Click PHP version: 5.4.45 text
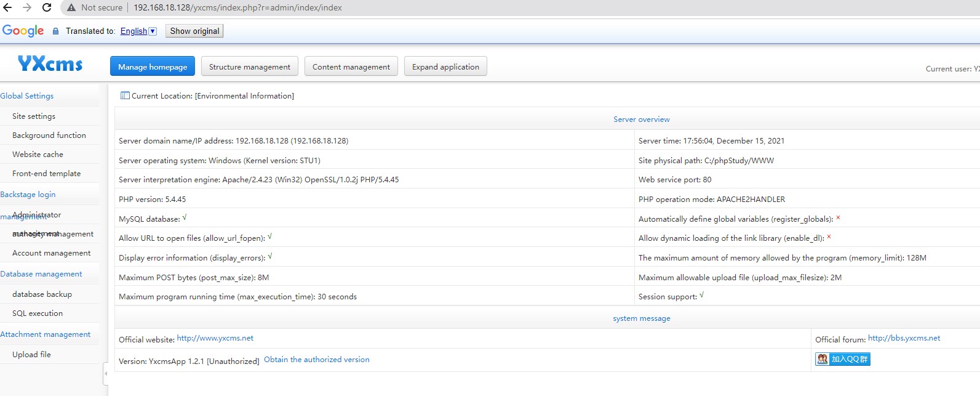Image resolution: width=980 pixels, height=396 pixels. pyautogui.click(x=152, y=200)
